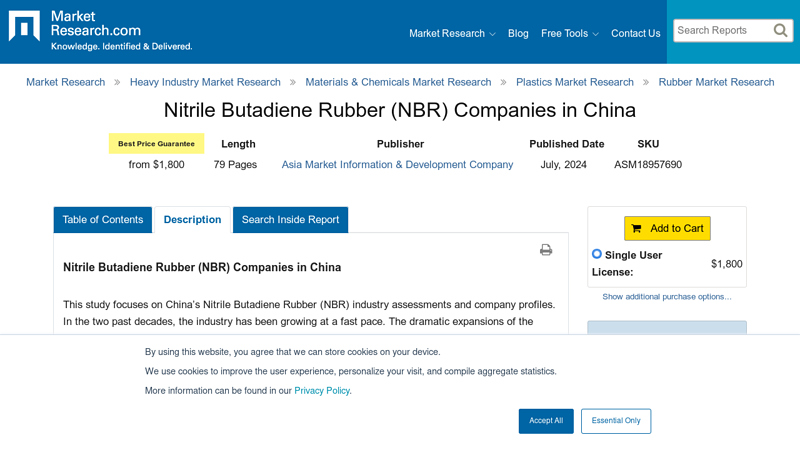Click the MarketResearch.com logo
Viewport: 800px width, 450px height.
101,31
